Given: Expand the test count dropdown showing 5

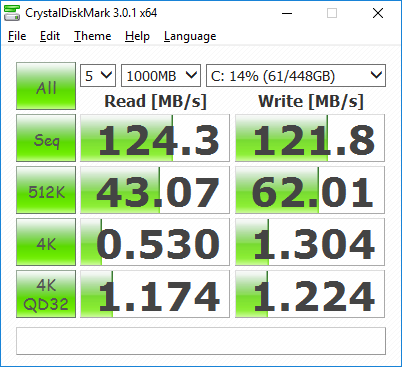Looking at the screenshot, I should [98, 76].
